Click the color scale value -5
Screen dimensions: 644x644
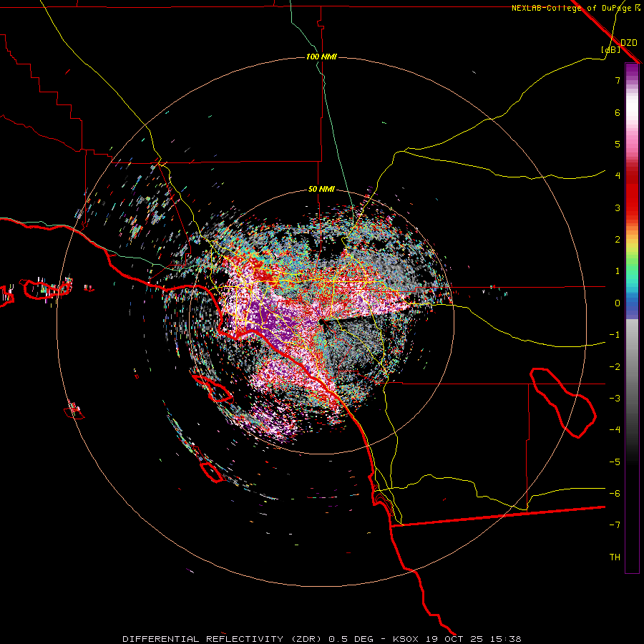[x=615, y=462]
